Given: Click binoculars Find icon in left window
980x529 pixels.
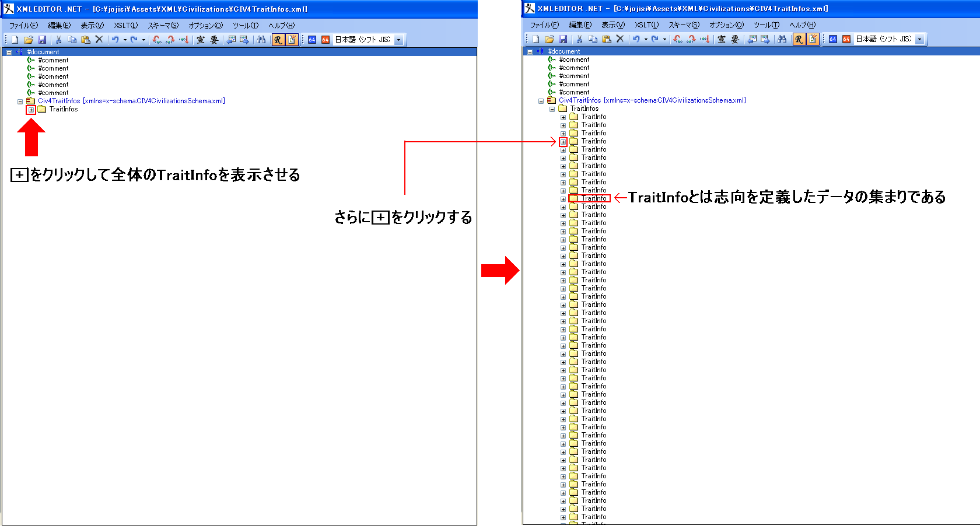Looking at the screenshot, I should (261, 40).
